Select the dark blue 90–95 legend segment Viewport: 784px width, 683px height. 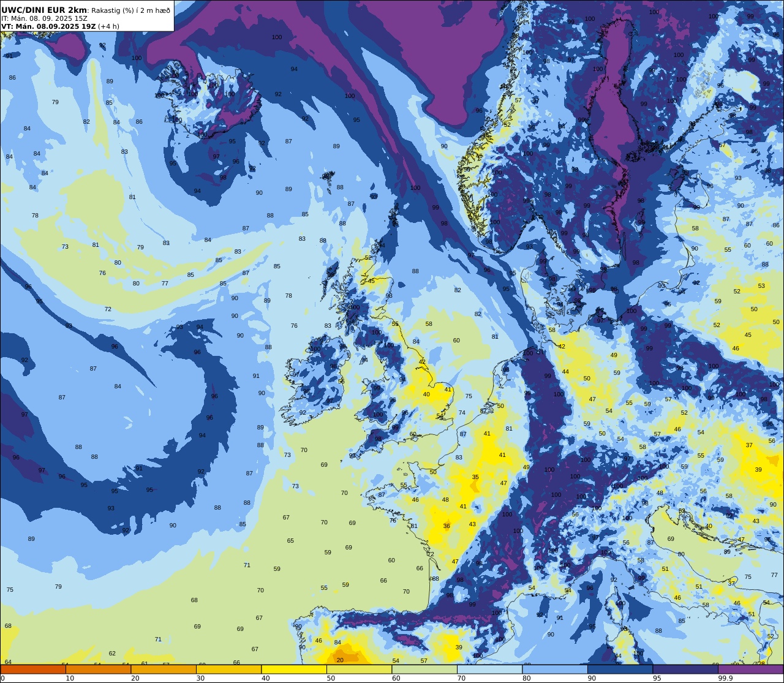(x=620, y=669)
